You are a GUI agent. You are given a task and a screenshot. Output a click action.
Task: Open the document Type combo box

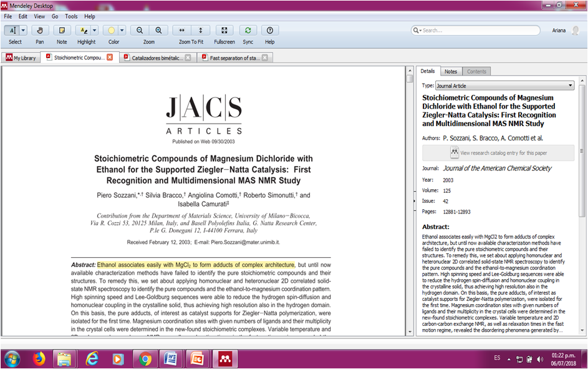click(504, 86)
